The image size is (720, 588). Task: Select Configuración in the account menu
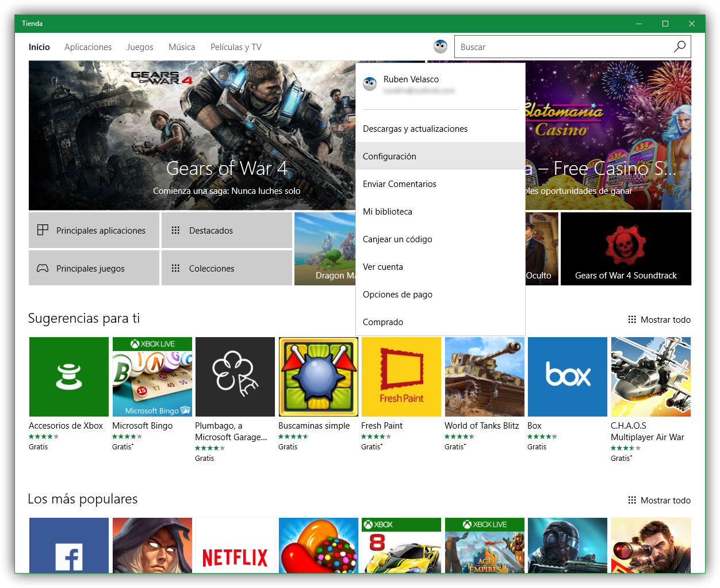441,156
